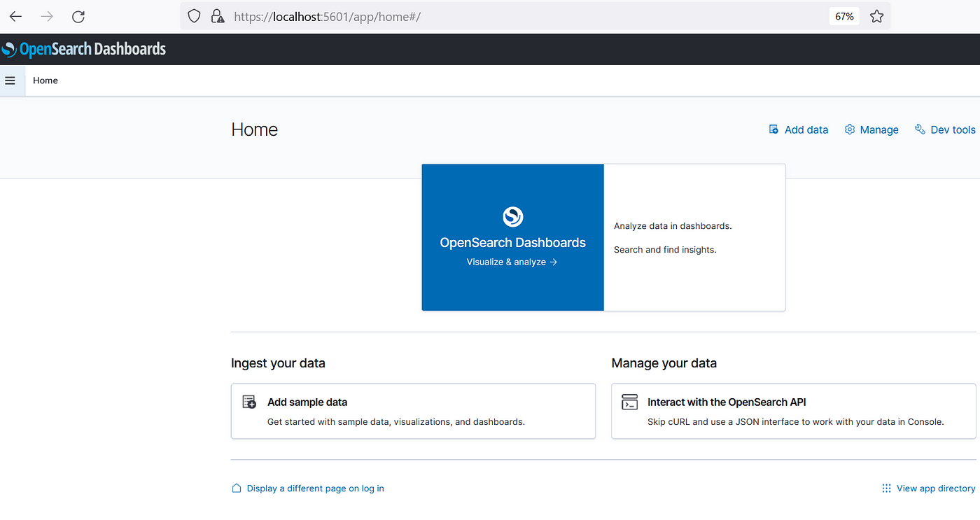
Task: Click the Manage your data heading
Action: pos(664,363)
